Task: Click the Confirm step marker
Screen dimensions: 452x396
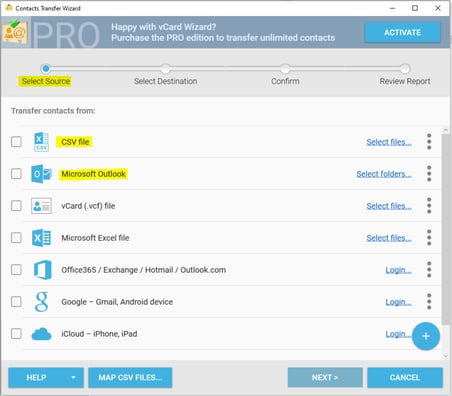Action: [285, 69]
